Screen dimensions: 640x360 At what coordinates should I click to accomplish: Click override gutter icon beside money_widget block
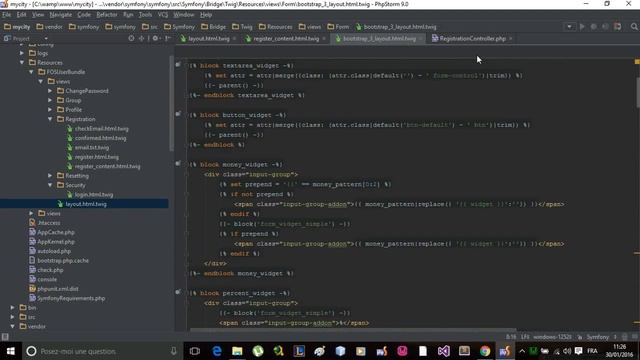[x=178, y=163]
